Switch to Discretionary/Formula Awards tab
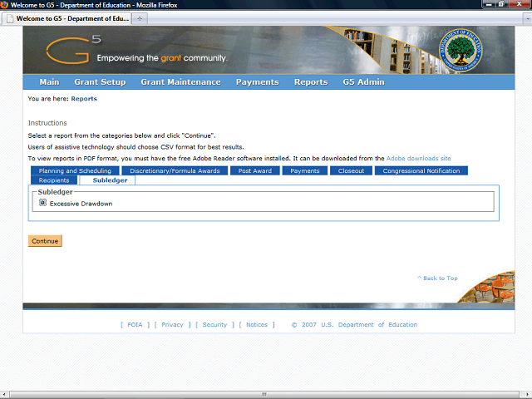The height and width of the screenshot is (399, 532). point(175,170)
